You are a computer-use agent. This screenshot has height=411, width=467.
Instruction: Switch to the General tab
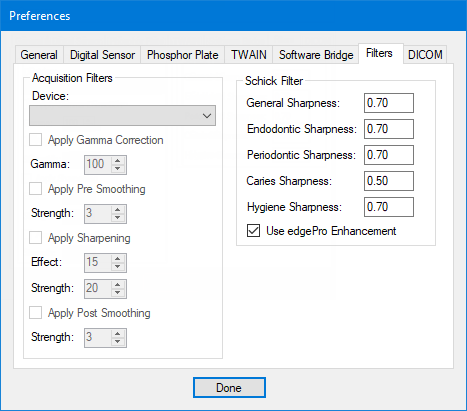click(x=39, y=55)
